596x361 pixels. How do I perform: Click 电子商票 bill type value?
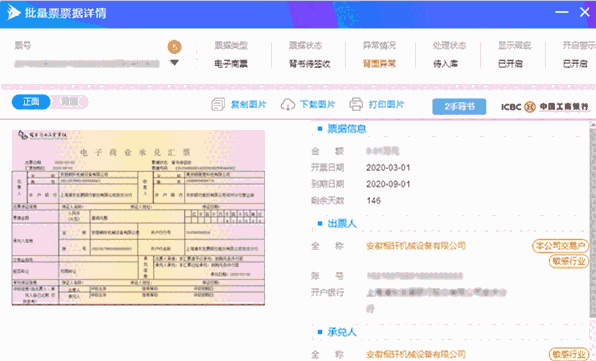(x=231, y=64)
